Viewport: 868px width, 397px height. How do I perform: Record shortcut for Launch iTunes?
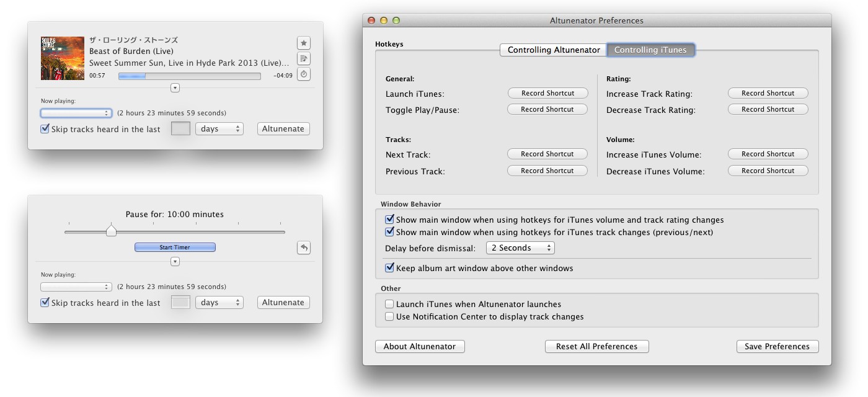(547, 93)
